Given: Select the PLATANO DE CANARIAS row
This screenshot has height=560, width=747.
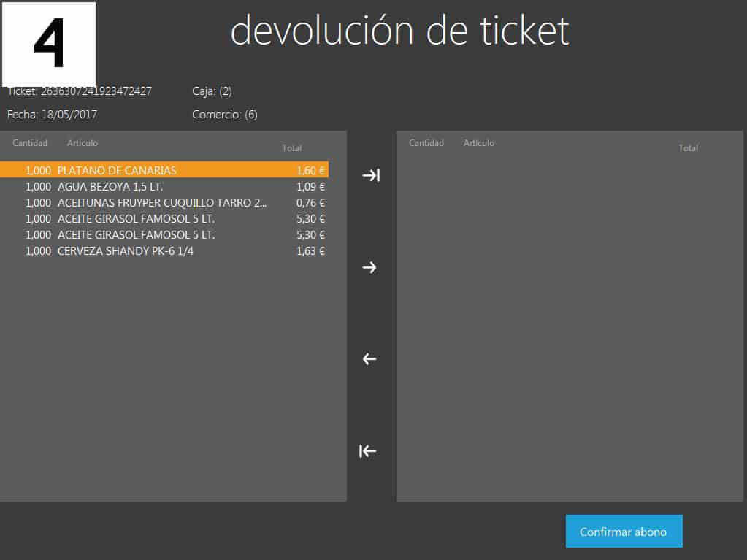Looking at the screenshot, I should pyautogui.click(x=164, y=170).
